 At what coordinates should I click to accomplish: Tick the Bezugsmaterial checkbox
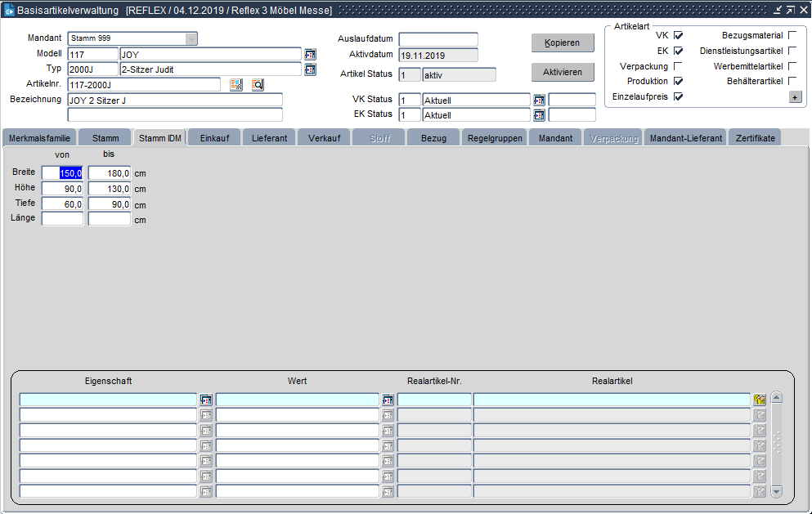[x=792, y=35]
